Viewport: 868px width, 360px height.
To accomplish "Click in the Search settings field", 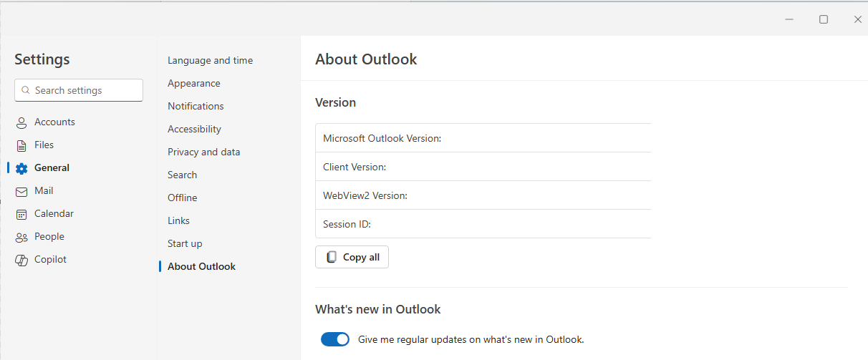I will click(x=85, y=91).
